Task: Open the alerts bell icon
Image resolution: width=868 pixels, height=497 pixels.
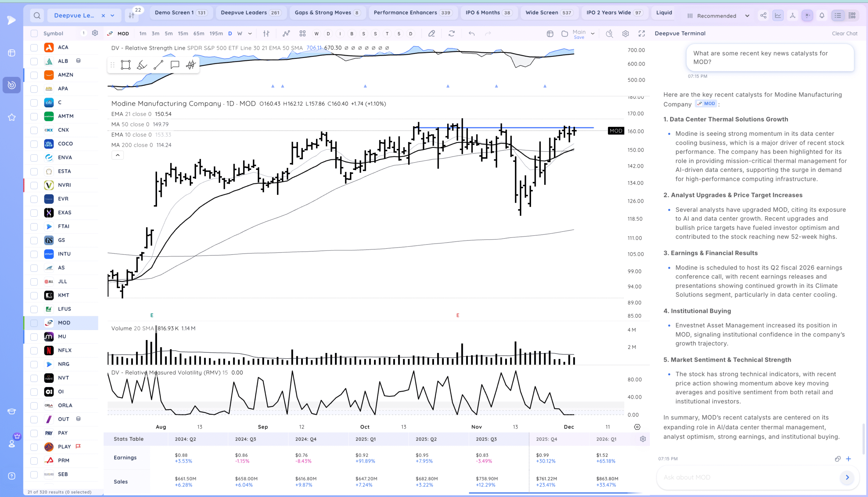Action: click(x=822, y=15)
